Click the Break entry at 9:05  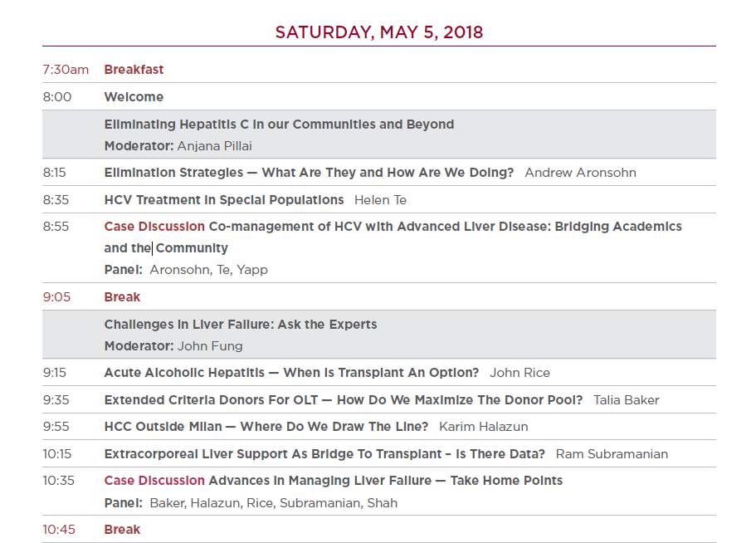(122, 297)
